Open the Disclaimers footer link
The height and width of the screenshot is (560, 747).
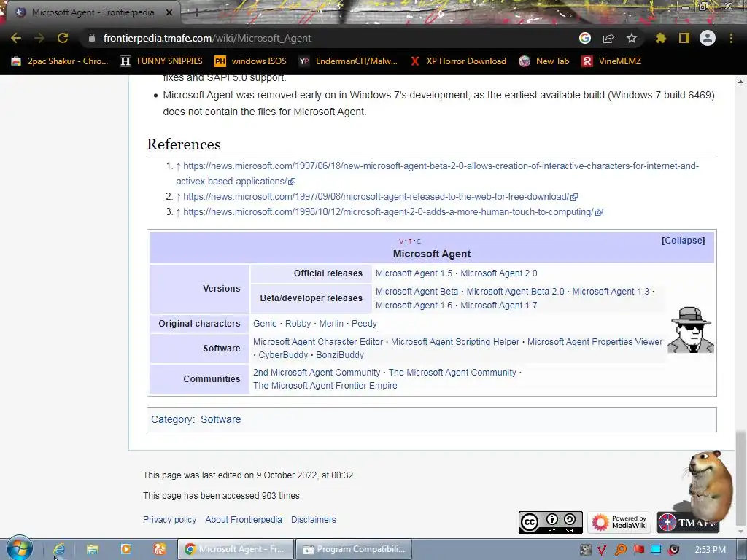314,519
